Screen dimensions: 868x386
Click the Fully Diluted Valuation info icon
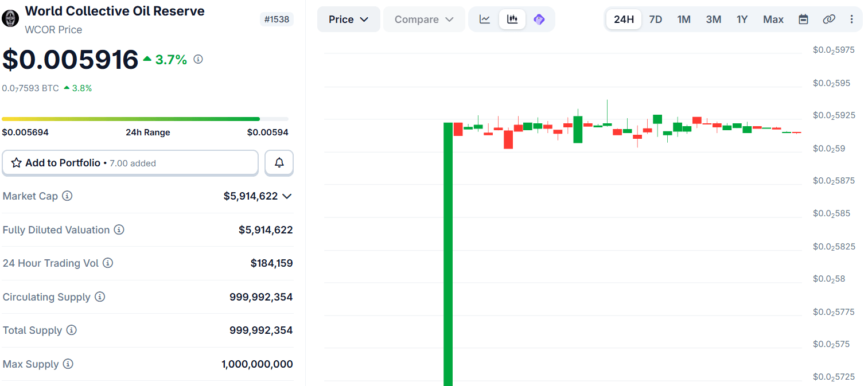119,230
